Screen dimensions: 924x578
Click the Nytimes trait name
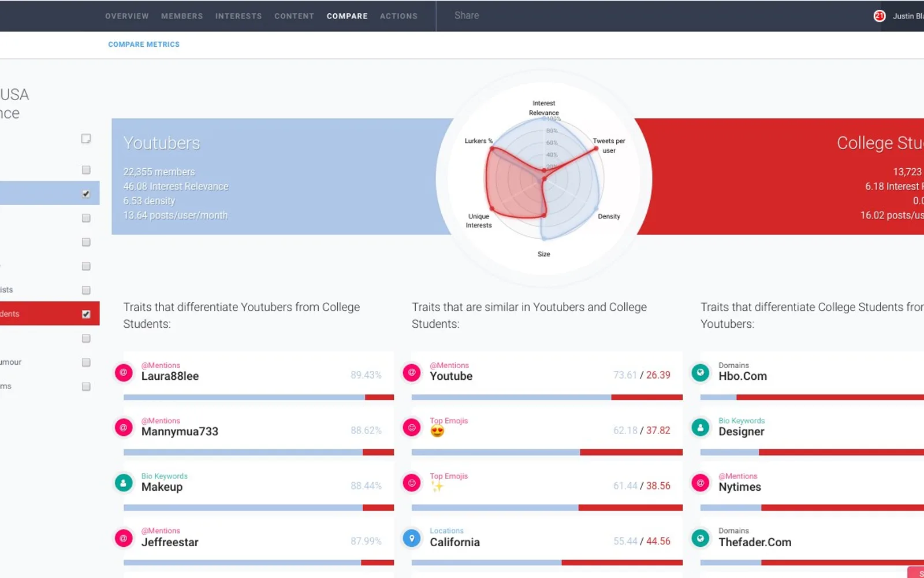coord(740,487)
